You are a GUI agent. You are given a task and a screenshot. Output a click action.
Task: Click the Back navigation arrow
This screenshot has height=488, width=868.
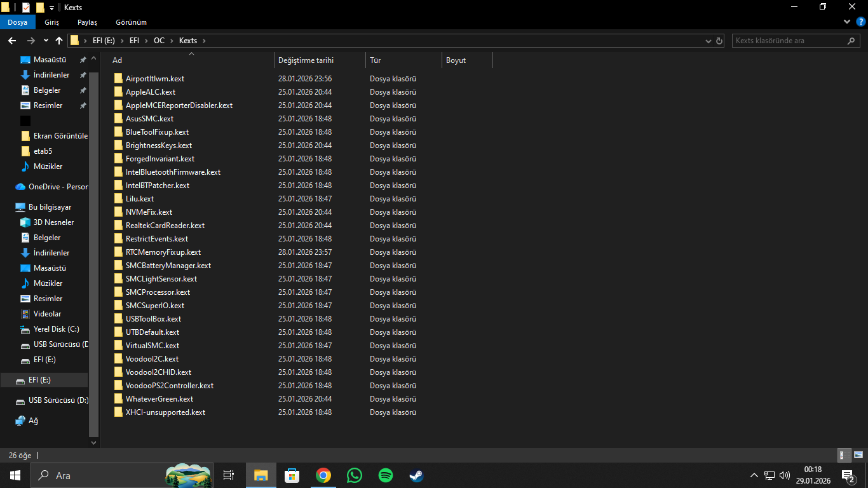coord(12,41)
